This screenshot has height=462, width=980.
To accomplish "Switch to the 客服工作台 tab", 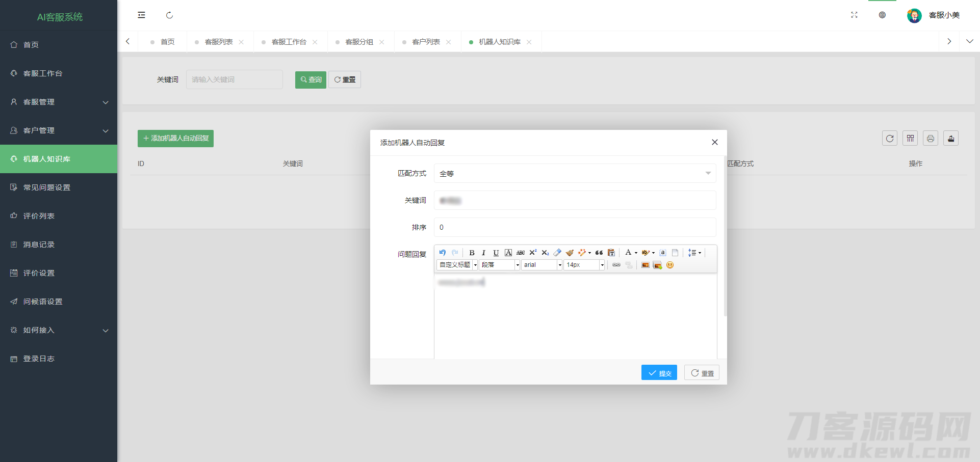I will click(289, 42).
